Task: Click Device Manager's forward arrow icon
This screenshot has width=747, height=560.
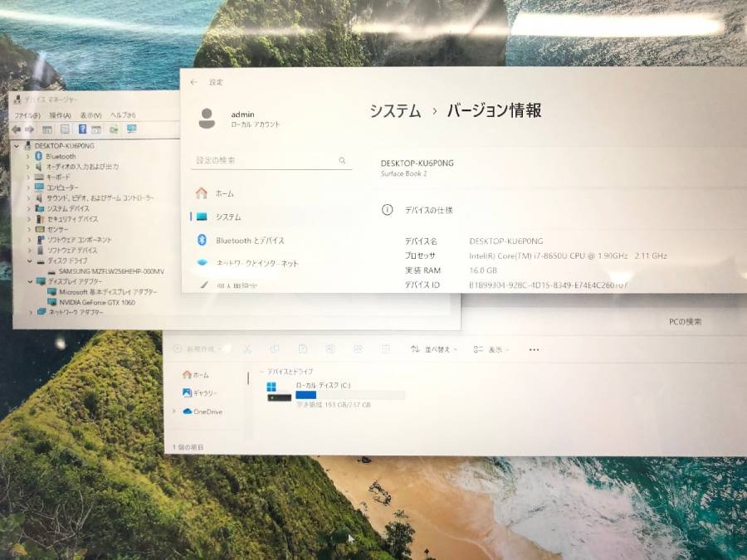Action: [30, 129]
